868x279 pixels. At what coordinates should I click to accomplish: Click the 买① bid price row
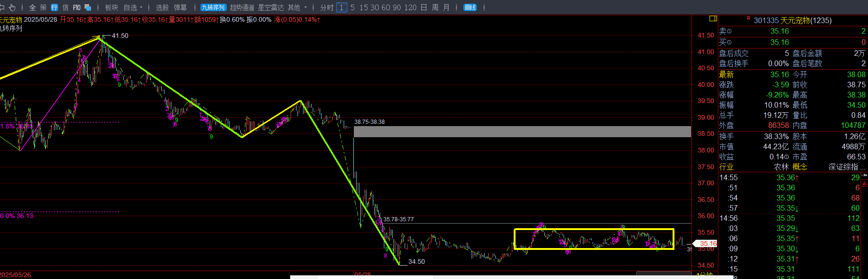(x=793, y=42)
